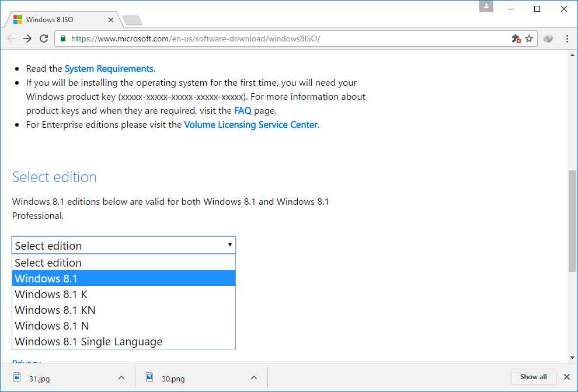Screen dimensions: 578x392
Task: Reload the current page
Action: pyautogui.click(x=44, y=38)
